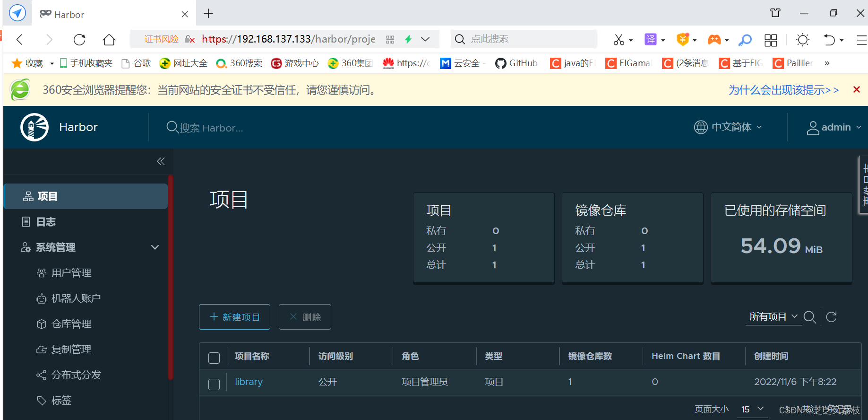Screen dimensions: 868x420
Task: Open 标签 in the sidebar
Action: click(61, 401)
